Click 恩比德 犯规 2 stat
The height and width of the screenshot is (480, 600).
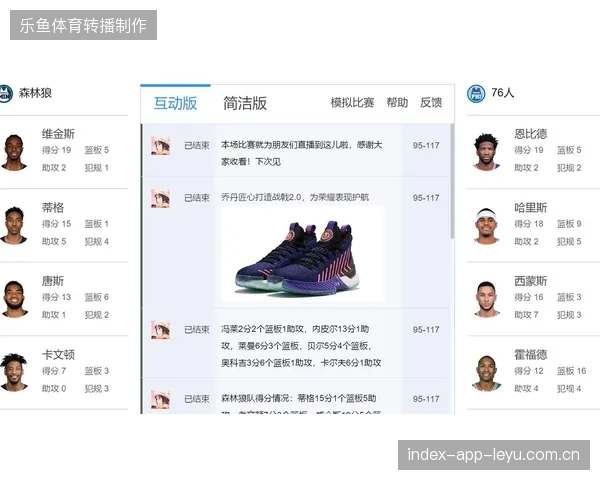(x=569, y=168)
